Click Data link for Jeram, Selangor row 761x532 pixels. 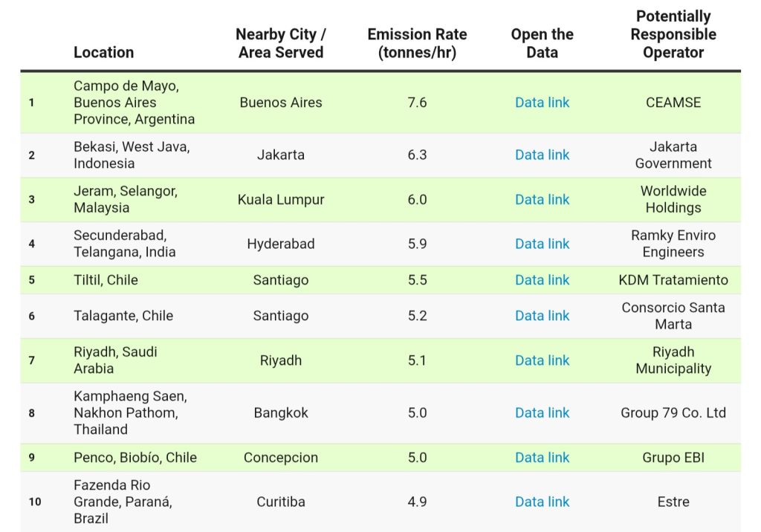point(542,199)
